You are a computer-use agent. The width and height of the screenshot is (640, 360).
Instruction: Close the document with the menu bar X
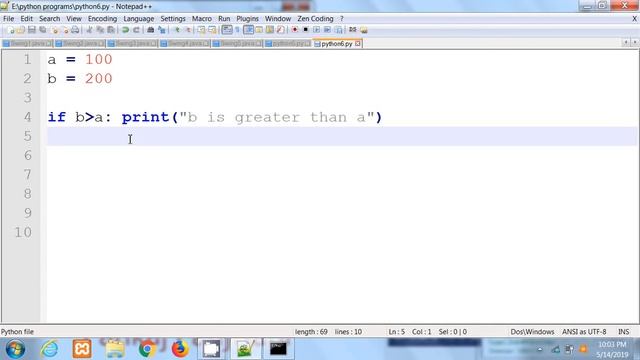pyautogui.click(x=635, y=19)
